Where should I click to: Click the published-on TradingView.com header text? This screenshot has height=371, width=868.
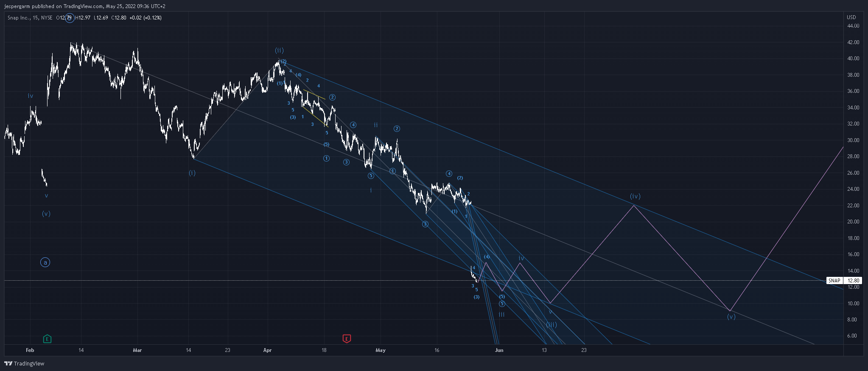point(85,6)
